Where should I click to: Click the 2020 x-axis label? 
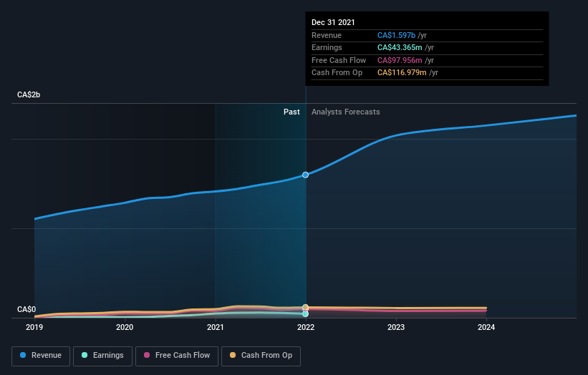click(125, 327)
